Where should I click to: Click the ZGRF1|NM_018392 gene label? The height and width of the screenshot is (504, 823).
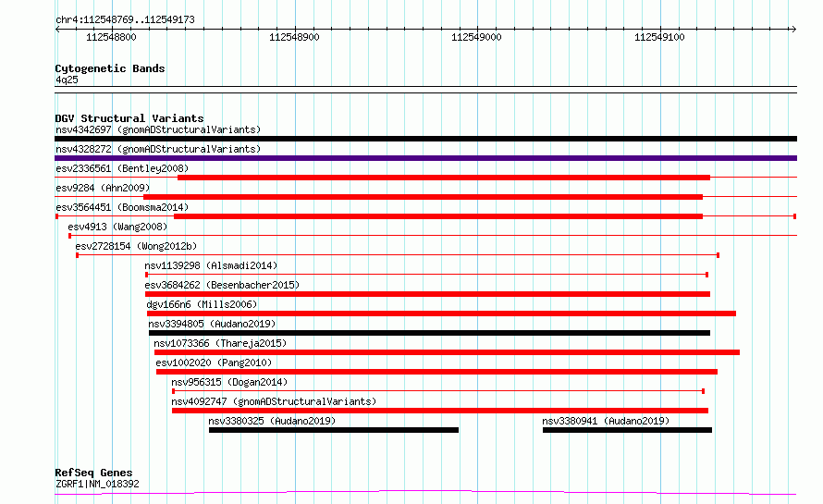pos(98,484)
